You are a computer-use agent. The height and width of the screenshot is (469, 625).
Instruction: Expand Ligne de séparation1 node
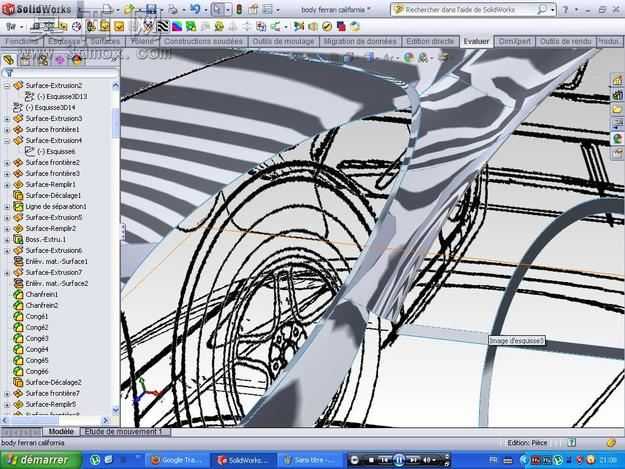[x=6, y=206]
